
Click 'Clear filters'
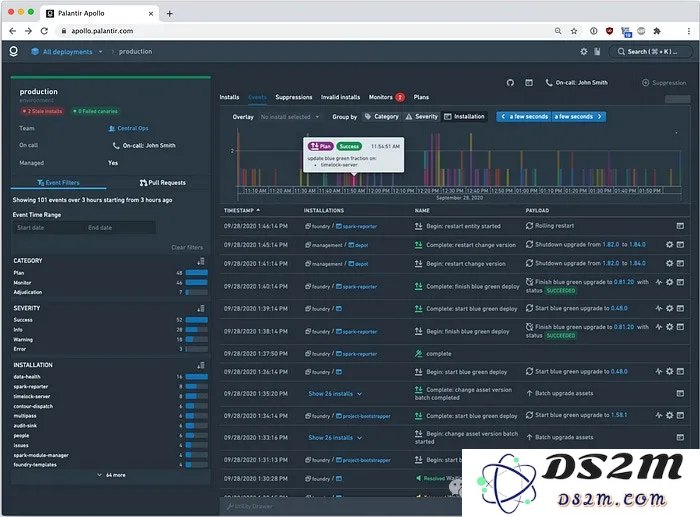pos(187,247)
